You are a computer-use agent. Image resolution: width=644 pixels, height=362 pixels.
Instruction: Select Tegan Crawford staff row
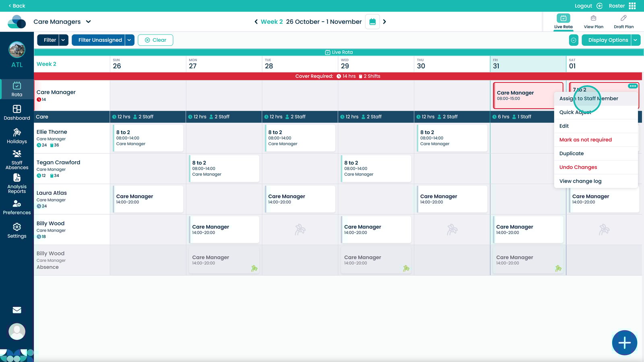pos(72,169)
